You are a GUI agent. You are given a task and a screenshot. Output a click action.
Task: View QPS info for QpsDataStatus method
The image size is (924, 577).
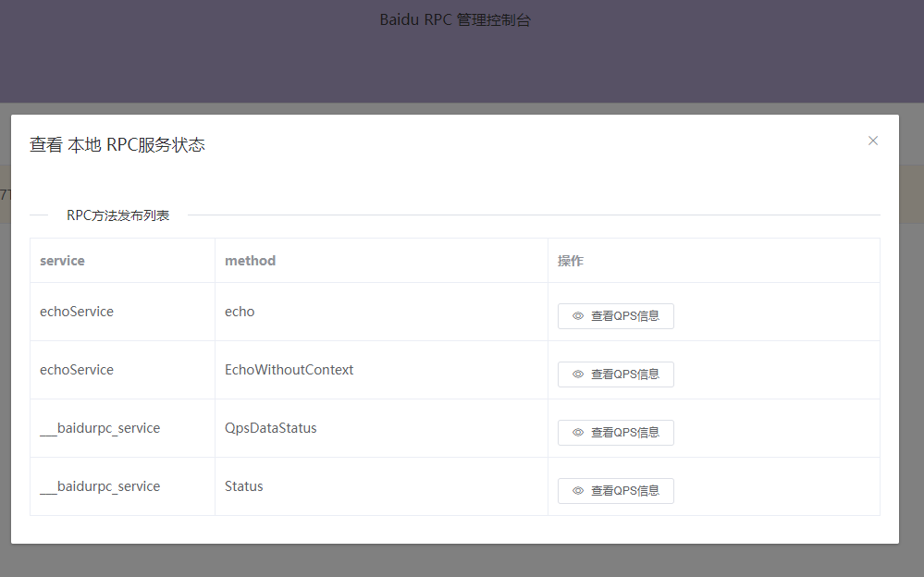616,433
